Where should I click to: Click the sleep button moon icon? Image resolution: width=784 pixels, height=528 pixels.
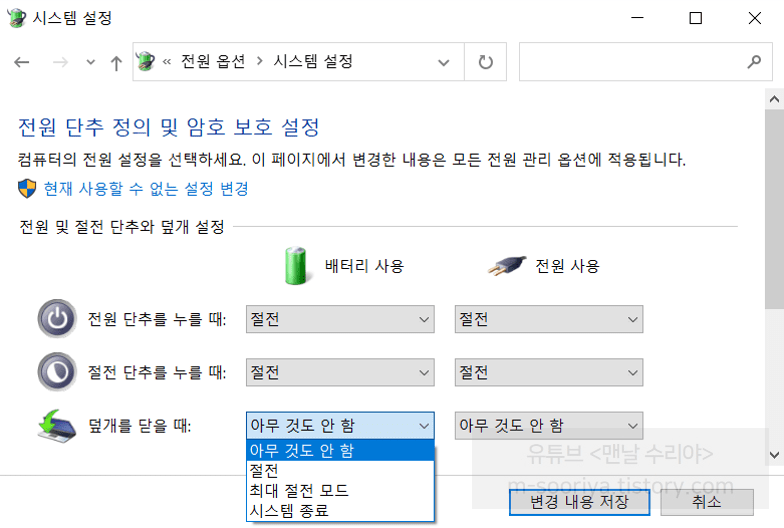pos(57,372)
